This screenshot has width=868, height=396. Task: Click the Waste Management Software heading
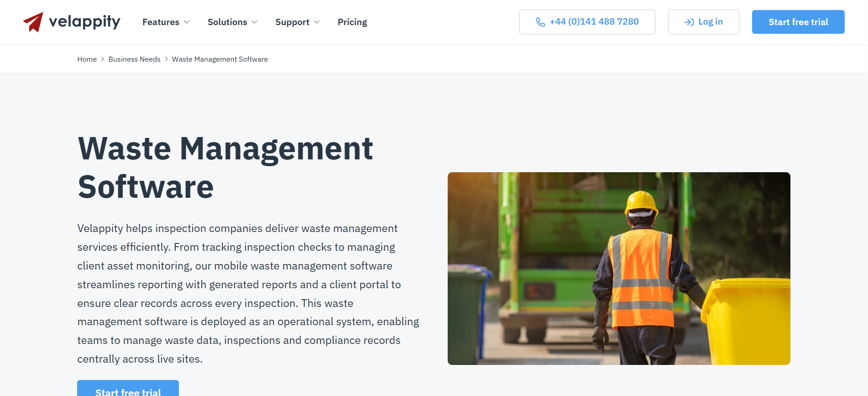coord(225,168)
